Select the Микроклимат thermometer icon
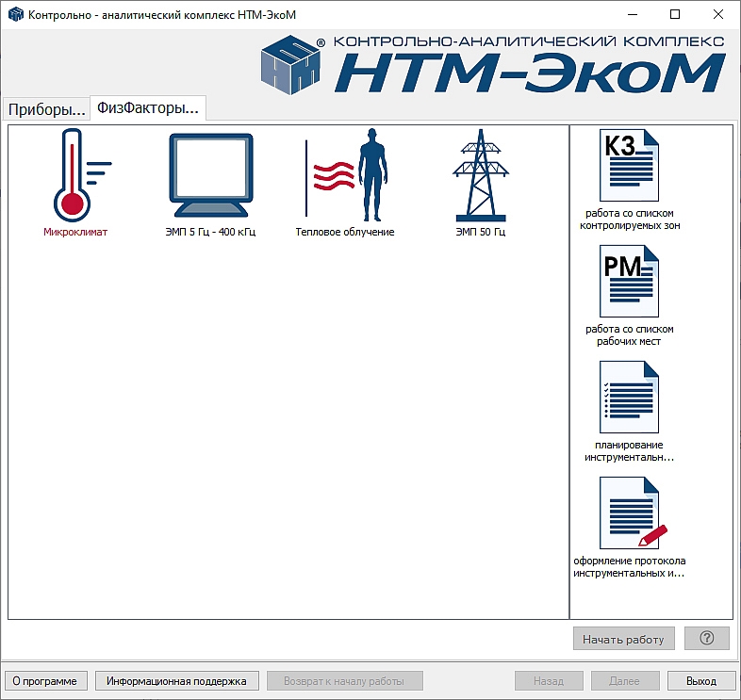The height and width of the screenshot is (700, 741). click(82, 175)
